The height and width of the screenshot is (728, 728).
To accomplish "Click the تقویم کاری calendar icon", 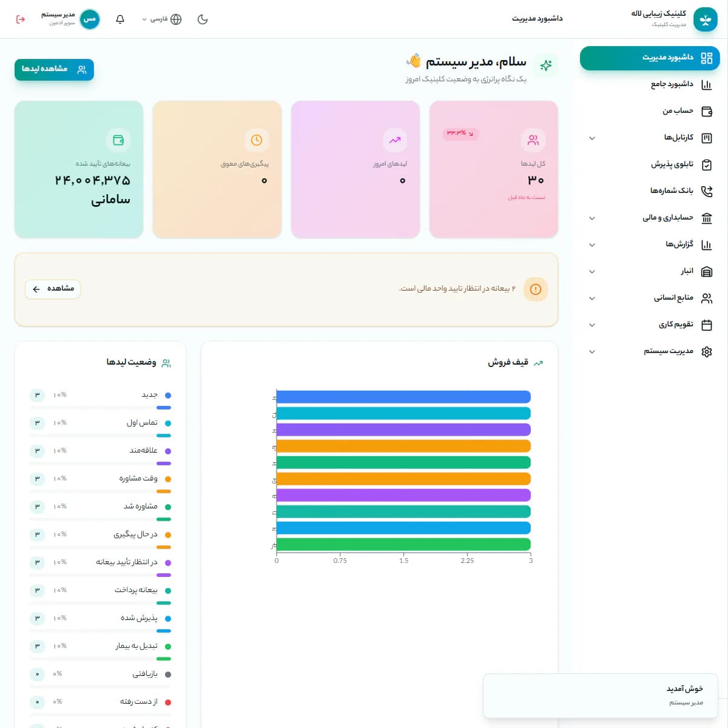I will (707, 325).
